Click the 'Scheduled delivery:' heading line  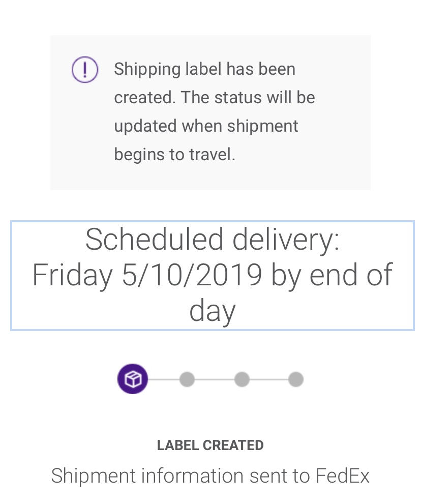click(x=212, y=239)
